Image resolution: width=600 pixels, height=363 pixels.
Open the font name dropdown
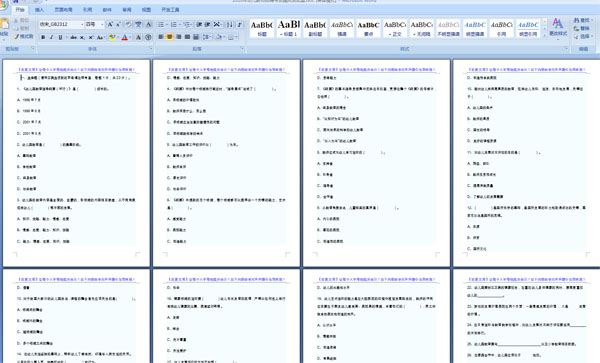(x=82, y=24)
